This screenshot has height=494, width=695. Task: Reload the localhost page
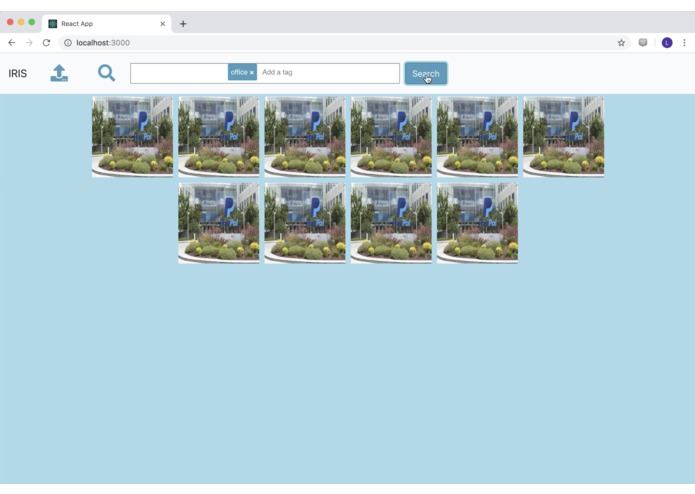coord(46,43)
